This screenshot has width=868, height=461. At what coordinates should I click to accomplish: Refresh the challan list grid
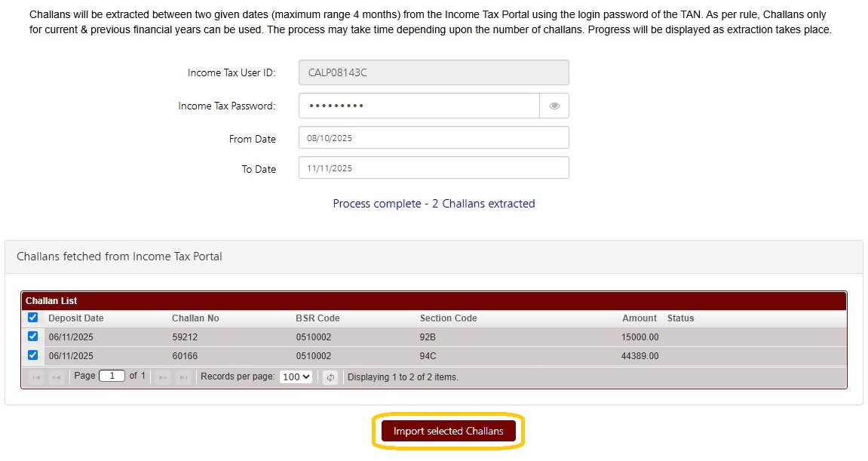coord(330,377)
